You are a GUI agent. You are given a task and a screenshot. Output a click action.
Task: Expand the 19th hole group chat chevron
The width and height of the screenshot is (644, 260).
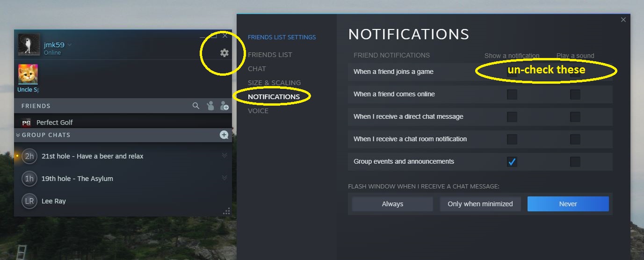point(224,178)
